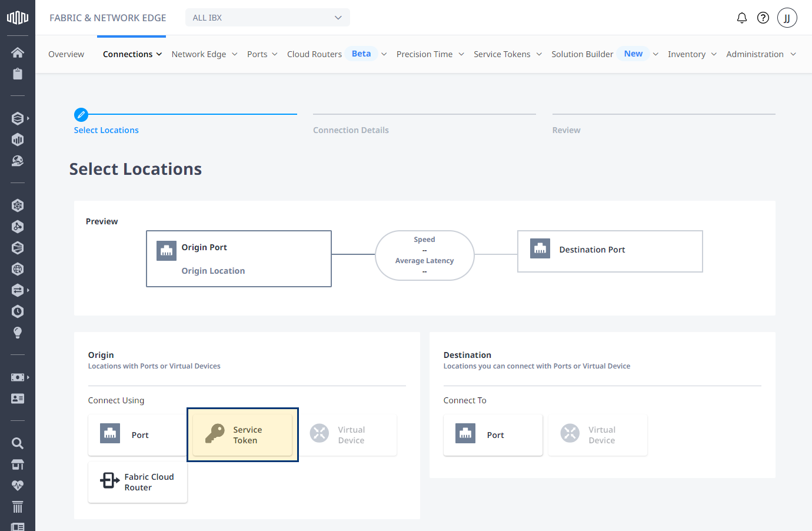Click the Beta badge beside Cloud Routers
Viewport: 812px width, 531px height.
tap(361, 54)
